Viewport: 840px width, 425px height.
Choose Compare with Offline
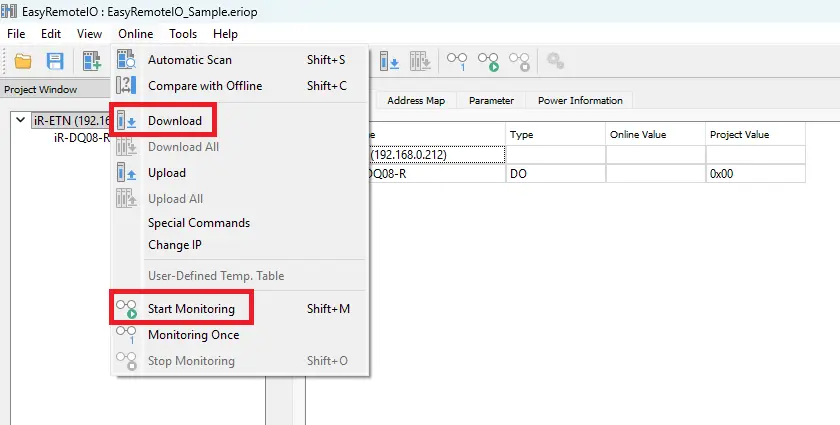tap(240, 86)
